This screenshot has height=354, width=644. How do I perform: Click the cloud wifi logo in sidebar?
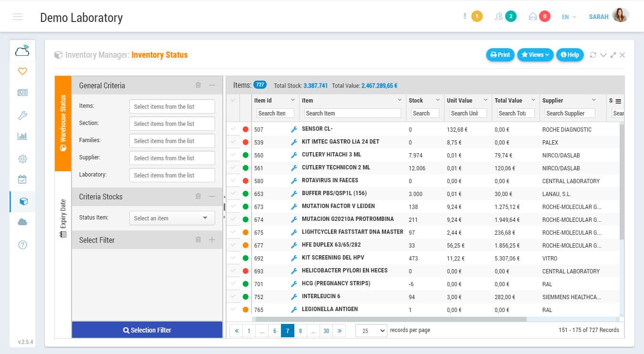point(22,50)
